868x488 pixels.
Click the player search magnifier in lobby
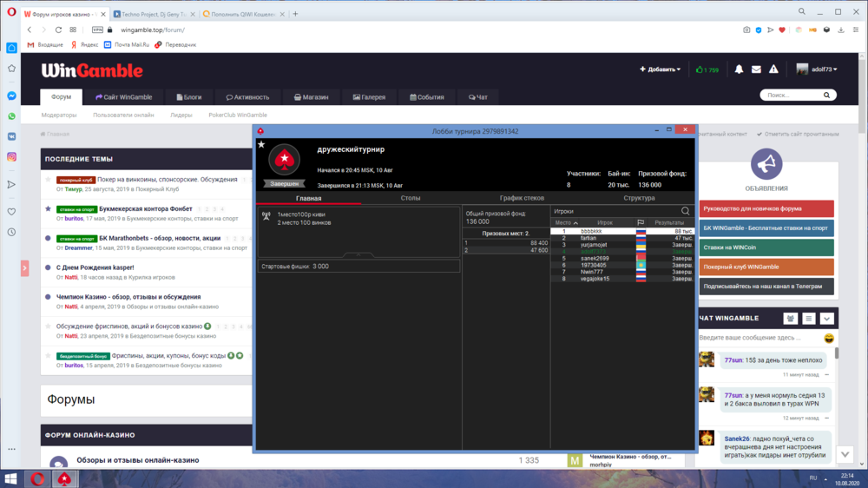tap(685, 211)
